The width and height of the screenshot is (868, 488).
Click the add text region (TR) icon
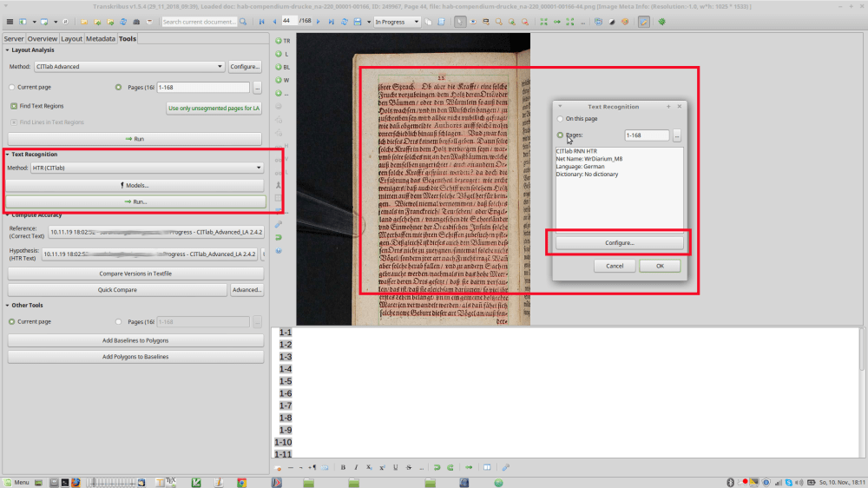279,41
